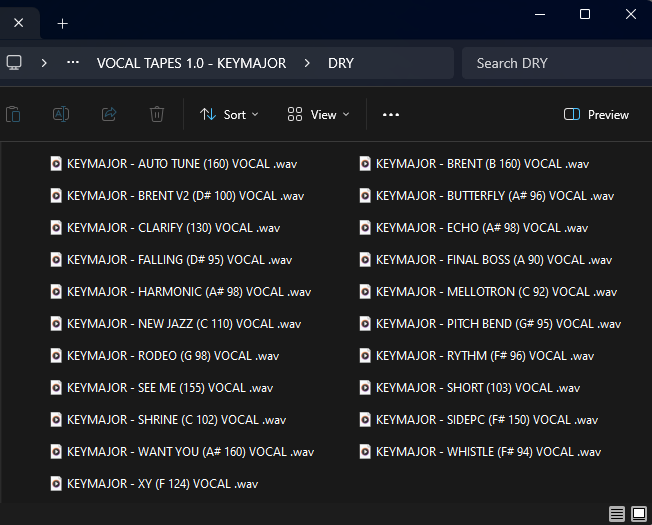Expand chevron after VOCAL TAPES 1.0 - KEYMAJOR
652x525 pixels.
click(x=307, y=63)
